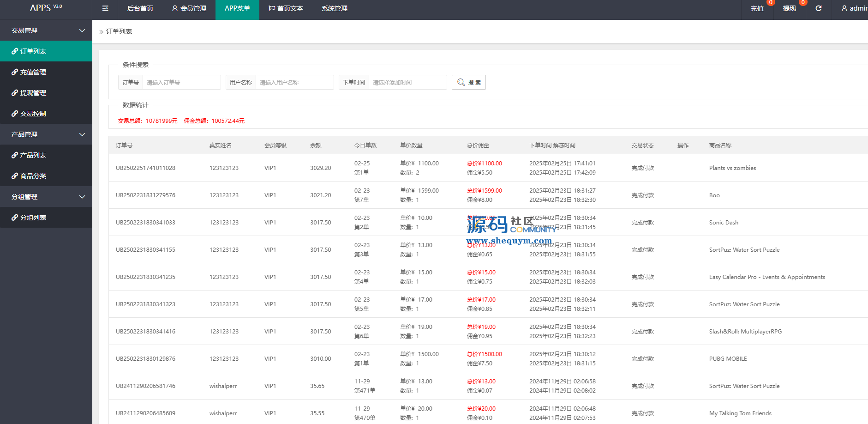Click link icon beside 产品列表

pyautogui.click(x=15, y=155)
